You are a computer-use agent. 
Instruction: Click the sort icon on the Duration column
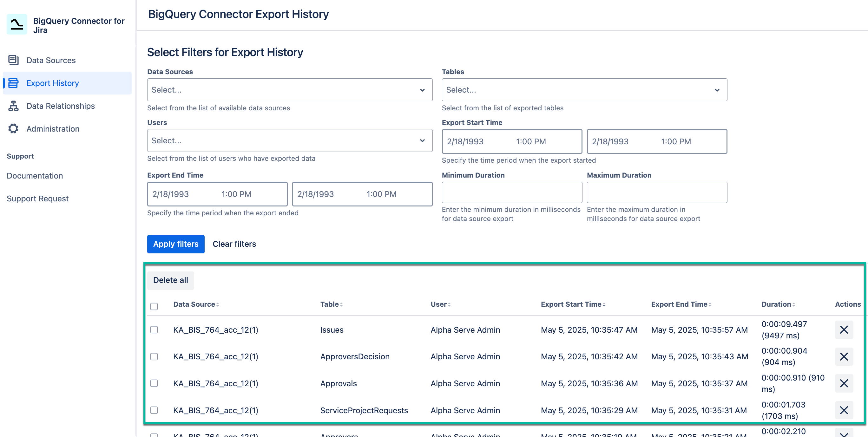pyautogui.click(x=794, y=304)
